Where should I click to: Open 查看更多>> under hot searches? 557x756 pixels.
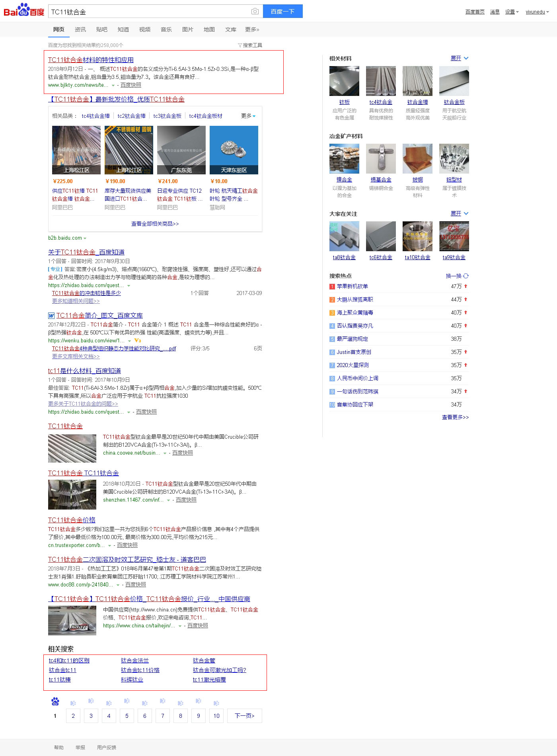click(456, 417)
